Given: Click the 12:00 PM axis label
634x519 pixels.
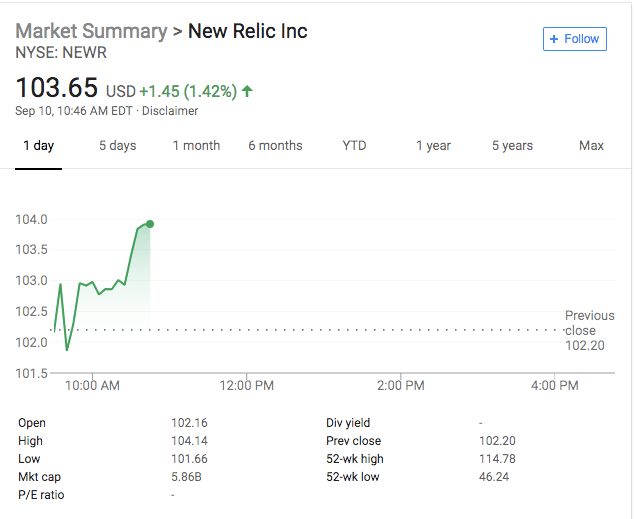Looking at the screenshot, I should [246, 385].
